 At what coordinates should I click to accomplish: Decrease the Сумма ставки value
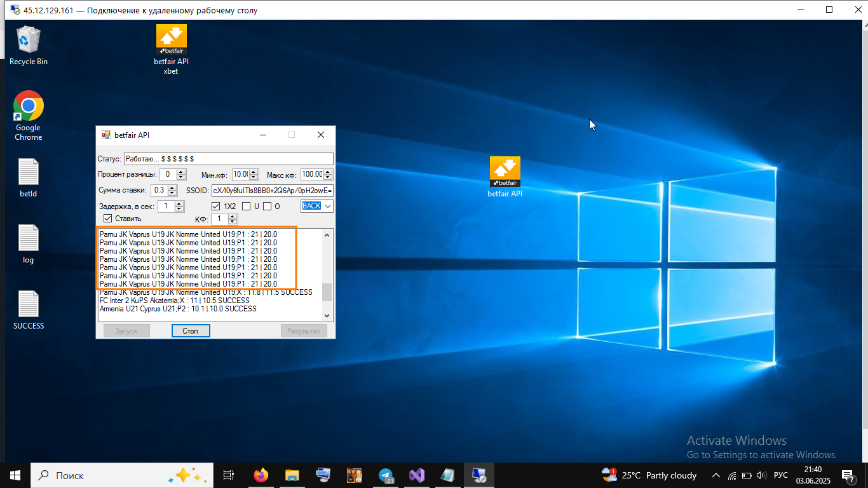pos(171,193)
